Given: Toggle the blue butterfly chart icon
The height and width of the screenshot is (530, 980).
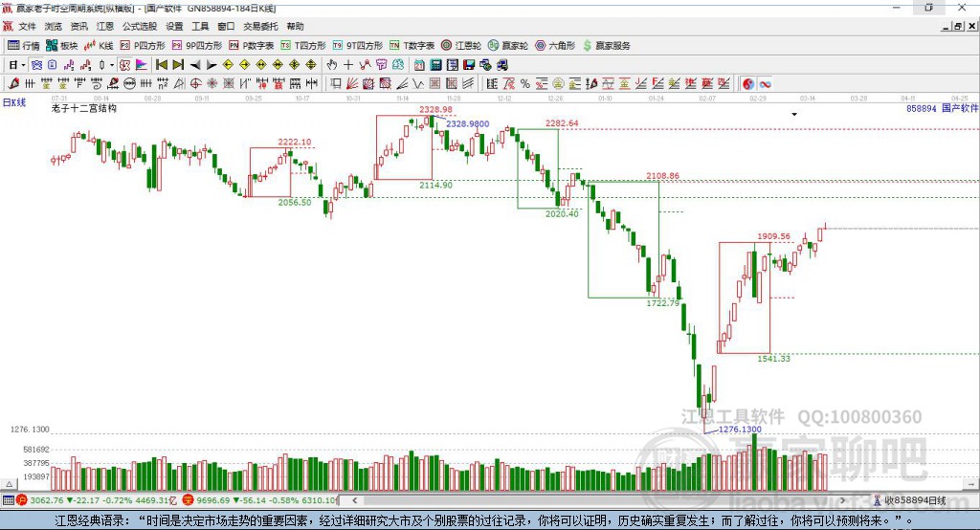Looking at the screenshot, I should point(36,65).
